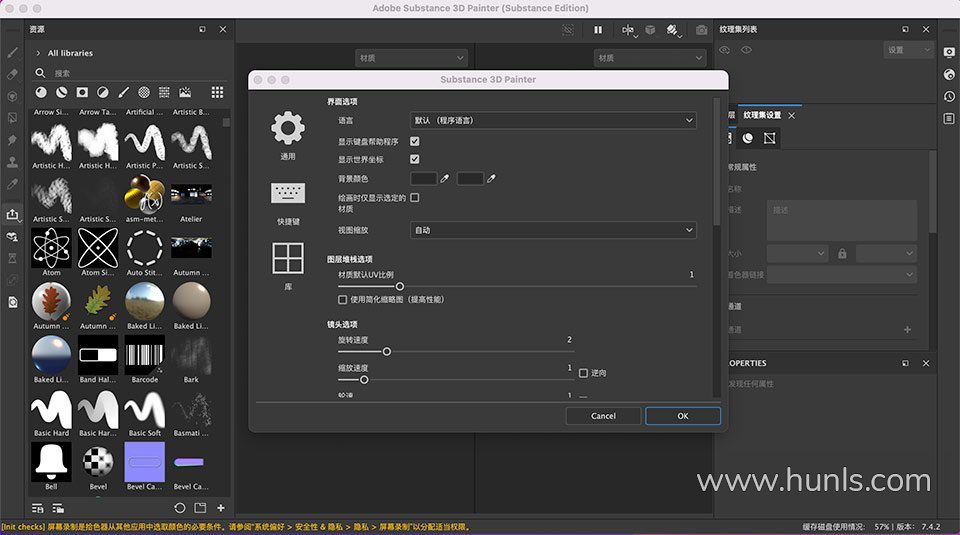Select the 通用 general preferences tab

[x=288, y=136]
